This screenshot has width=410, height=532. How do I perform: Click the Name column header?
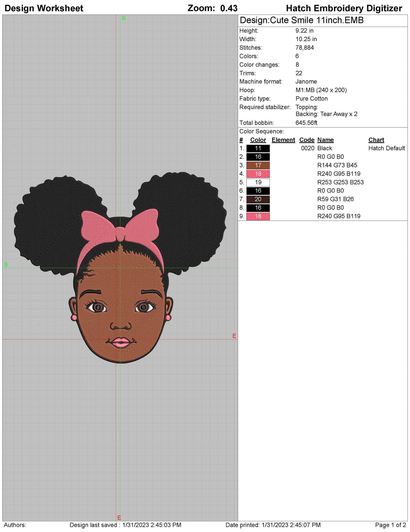(x=325, y=140)
